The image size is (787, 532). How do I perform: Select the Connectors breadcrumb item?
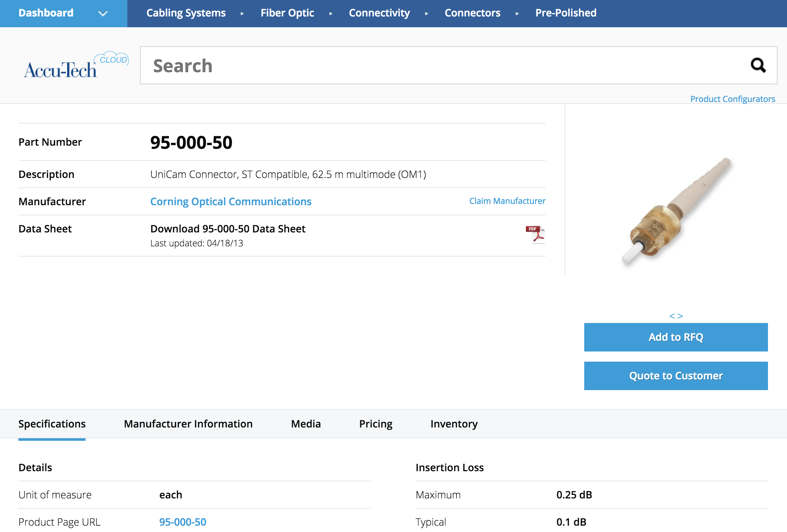[472, 13]
